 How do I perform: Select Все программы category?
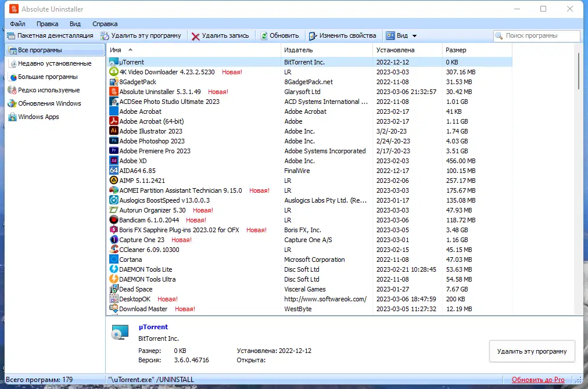pyautogui.click(x=55, y=50)
